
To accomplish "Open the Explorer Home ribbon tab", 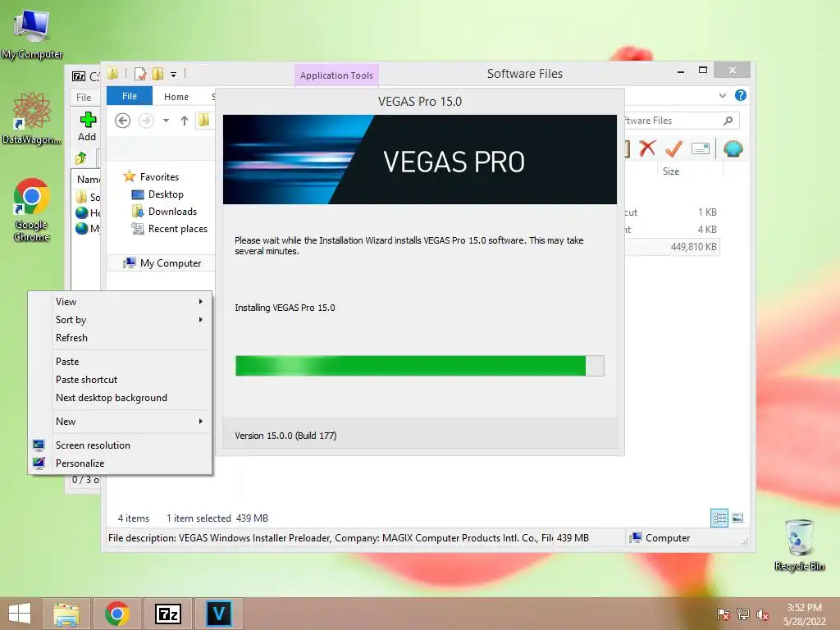I will click(x=176, y=97).
